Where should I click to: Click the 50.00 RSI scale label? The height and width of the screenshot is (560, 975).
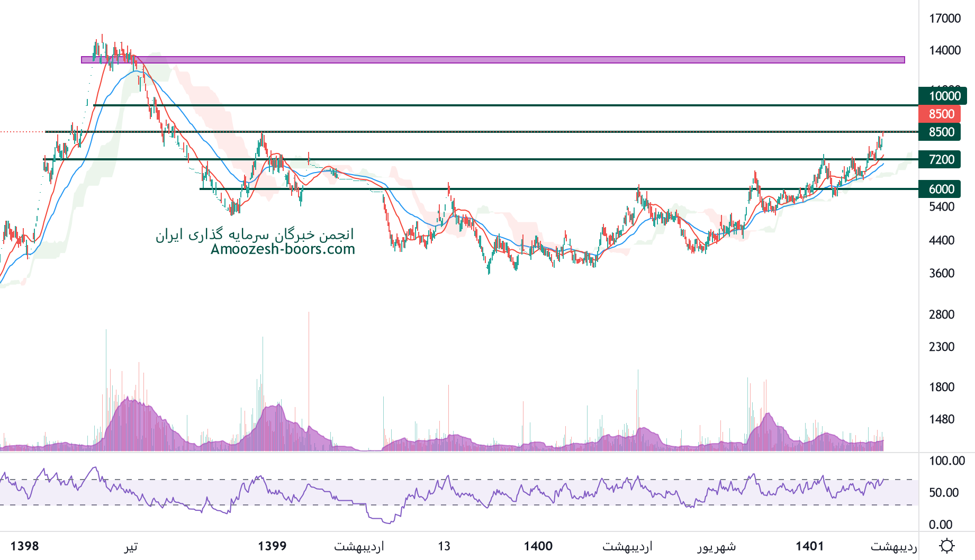pyautogui.click(x=944, y=492)
